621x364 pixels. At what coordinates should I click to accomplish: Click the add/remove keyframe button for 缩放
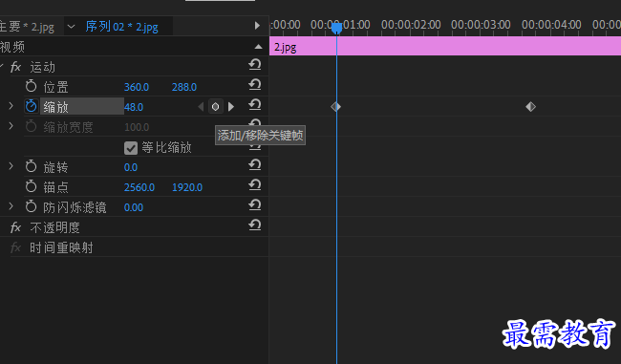pyautogui.click(x=216, y=107)
